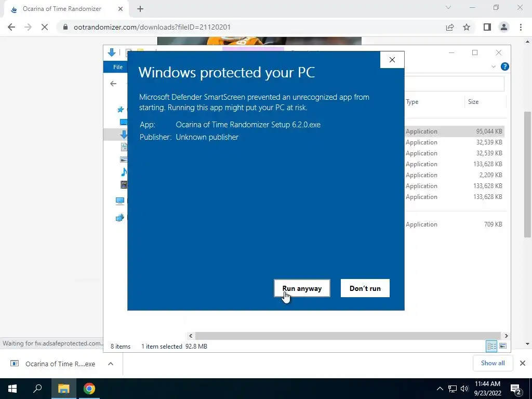Open File menu in File Explorer
This screenshot has height=399, width=532.
point(118,67)
